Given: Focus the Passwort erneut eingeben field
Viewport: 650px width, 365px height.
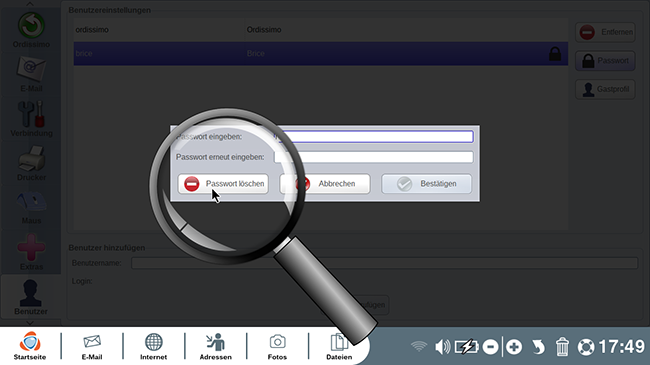Looking at the screenshot, I should [x=374, y=157].
